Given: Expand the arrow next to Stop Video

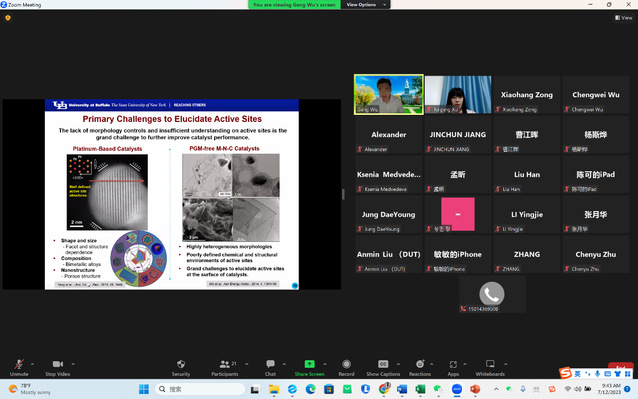Looking at the screenshot, I should click(x=73, y=364).
